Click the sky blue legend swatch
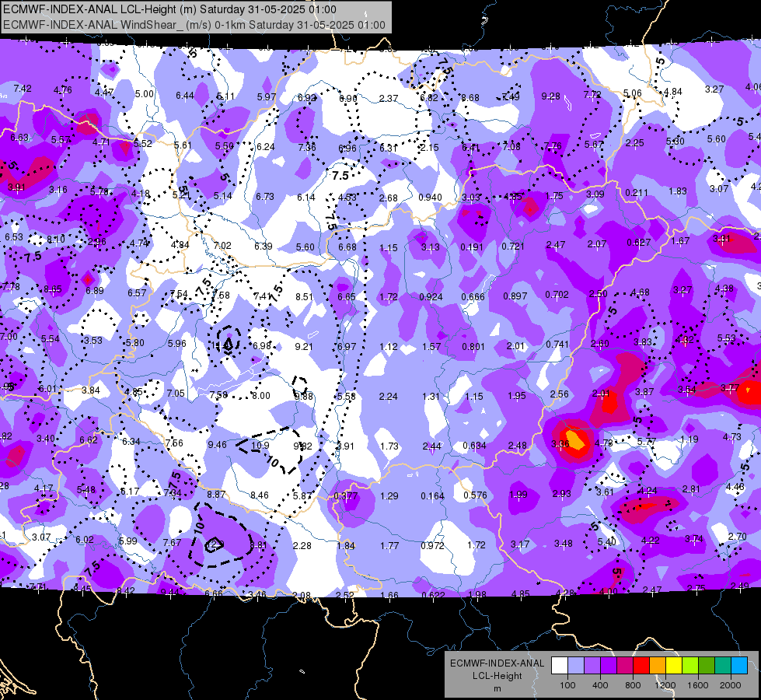The height and width of the screenshot is (700, 761). click(x=739, y=665)
